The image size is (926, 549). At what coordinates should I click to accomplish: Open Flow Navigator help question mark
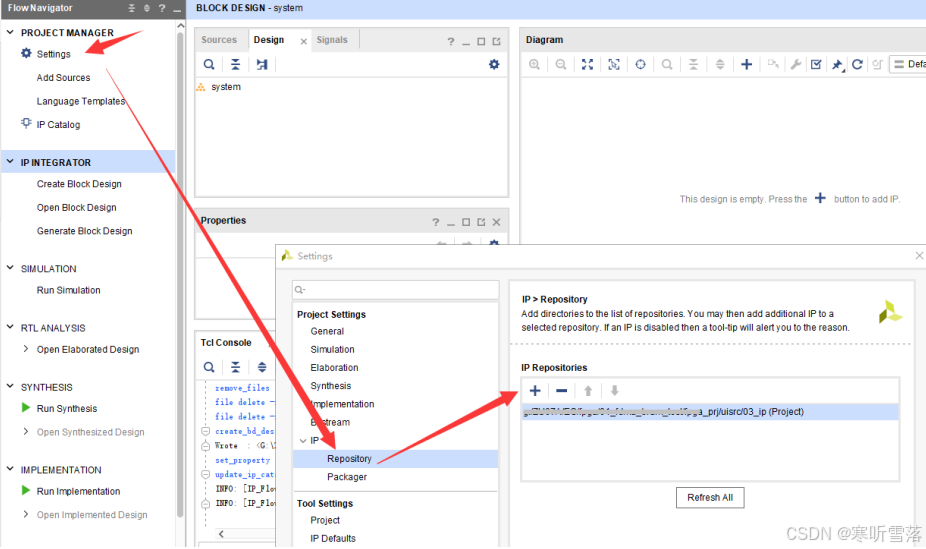click(162, 8)
